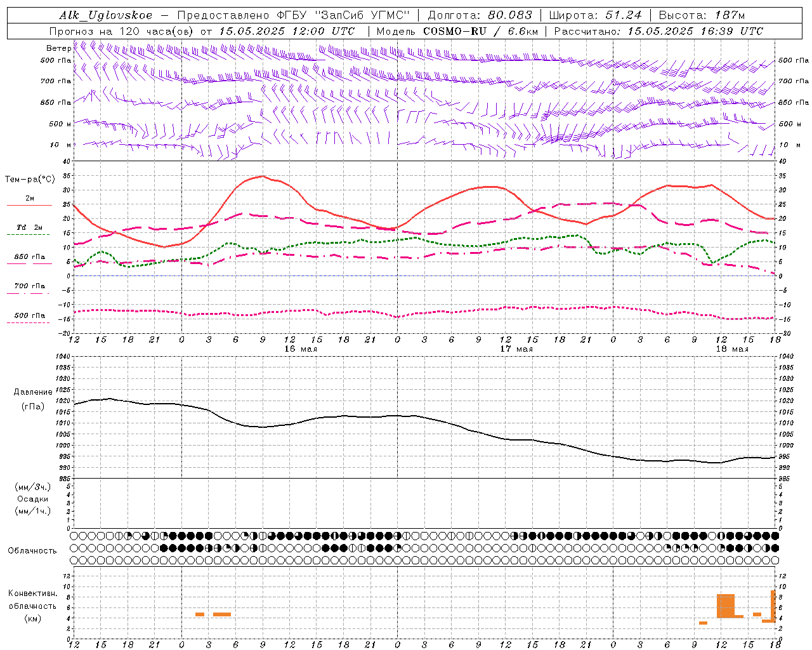Click the station name Alk_Uglovskoe
Viewport: 812px width, 650px height.
click(106, 15)
